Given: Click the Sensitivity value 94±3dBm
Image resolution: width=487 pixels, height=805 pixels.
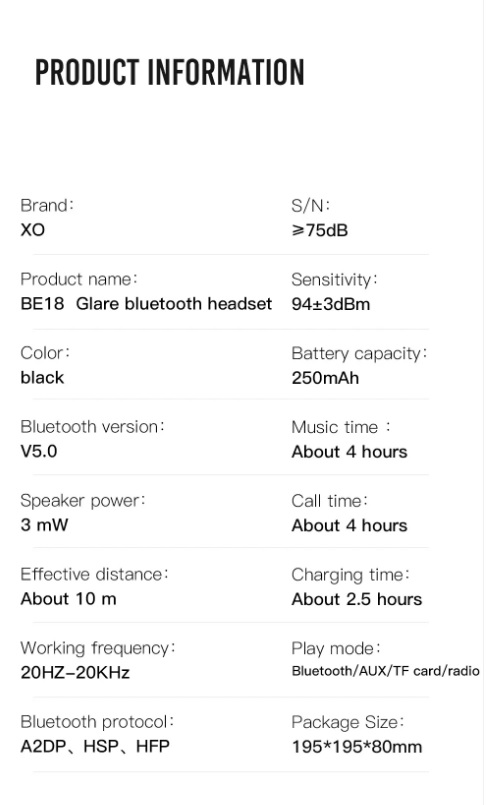Looking at the screenshot, I should tap(330, 304).
